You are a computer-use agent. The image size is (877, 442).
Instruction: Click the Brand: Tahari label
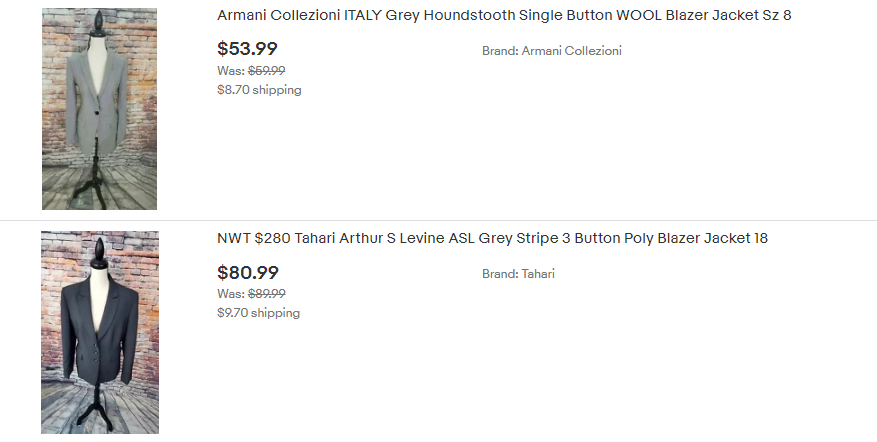[x=518, y=274]
